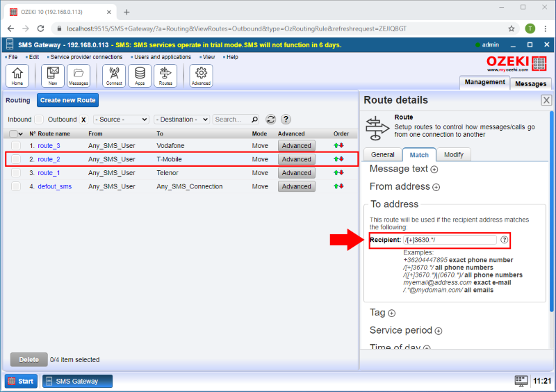Open the select-all dropdown arrow in header
The height and width of the screenshot is (392, 556).
(21, 134)
